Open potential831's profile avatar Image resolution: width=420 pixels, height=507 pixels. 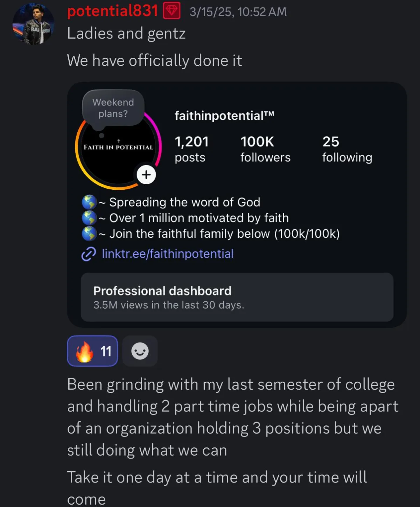tap(33, 24)
